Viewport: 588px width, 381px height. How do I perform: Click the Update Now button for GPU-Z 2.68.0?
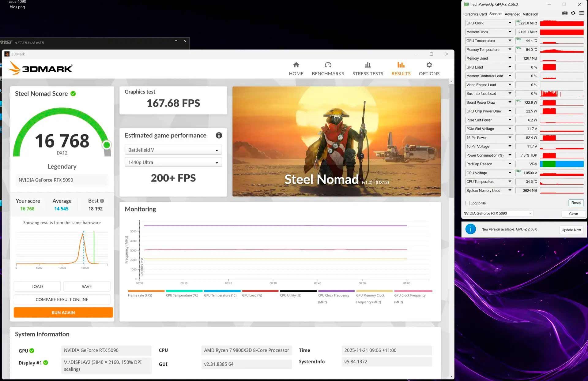tap(571, 230)
